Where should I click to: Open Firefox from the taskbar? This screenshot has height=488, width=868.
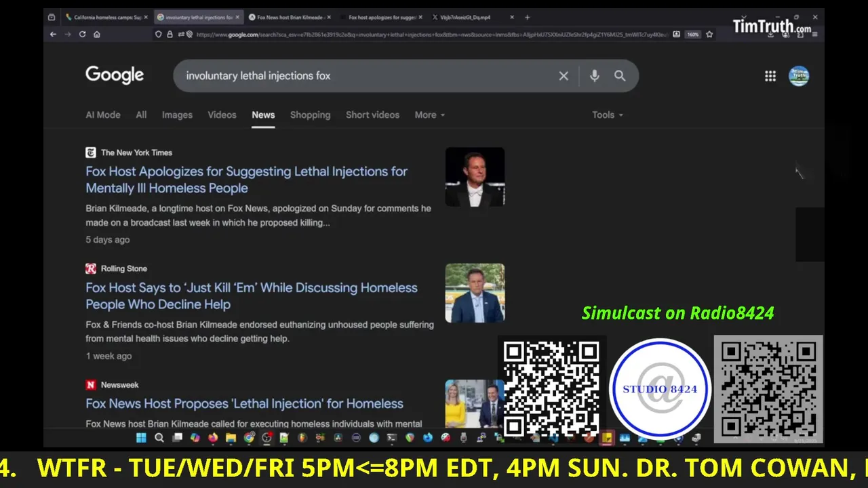213,438
